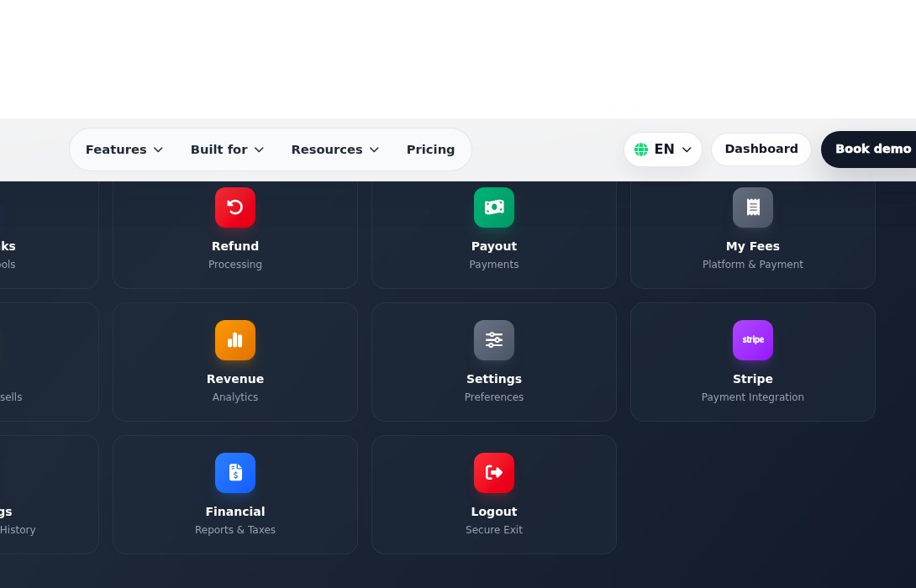The width and height of the screenshot is (916, 588).
Task: Open the My Fees receipt icon
Action: pyautogui.click(x=752, y=207)
